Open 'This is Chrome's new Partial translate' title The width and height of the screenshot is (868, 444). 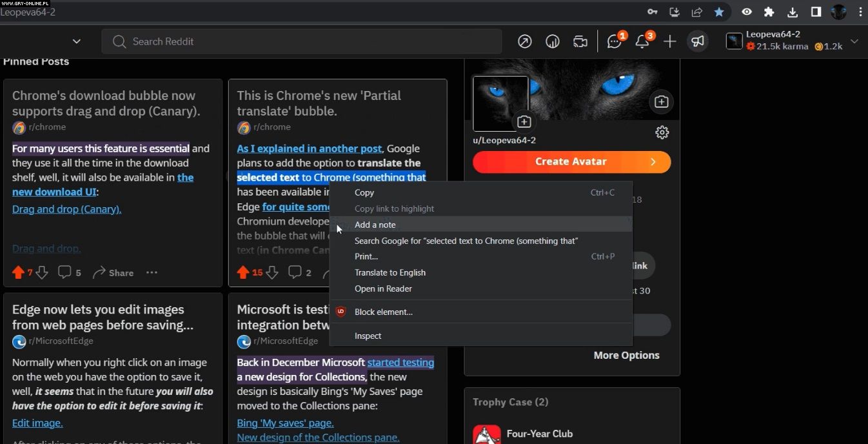pos(319,103)
